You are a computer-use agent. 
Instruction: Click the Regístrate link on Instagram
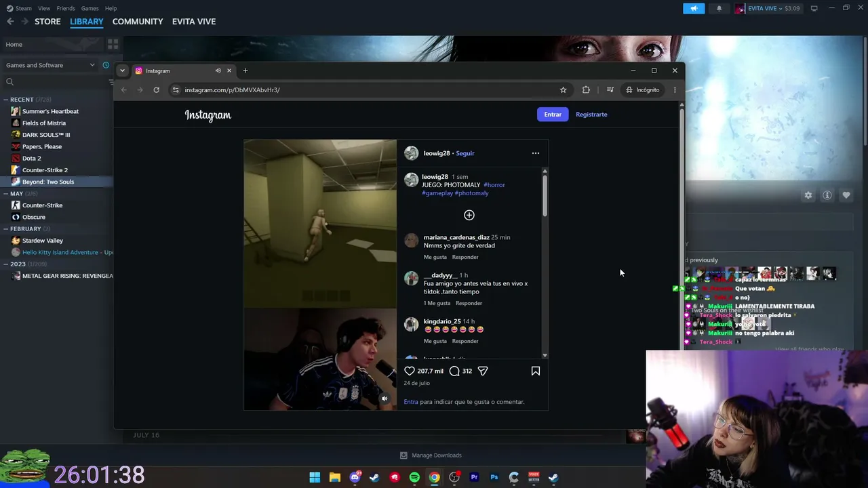coord(591,115)
